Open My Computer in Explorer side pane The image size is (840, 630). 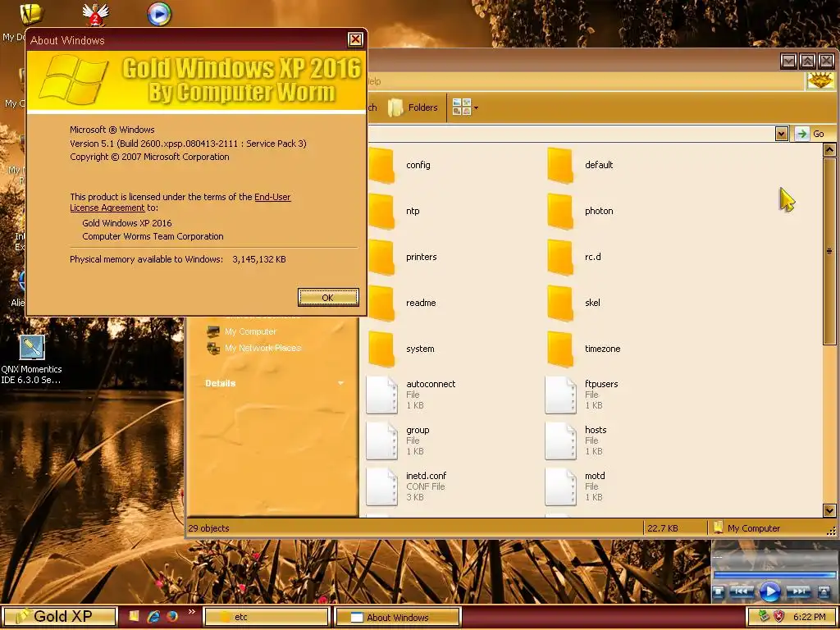pyautogui.click(x=242, y=331)
